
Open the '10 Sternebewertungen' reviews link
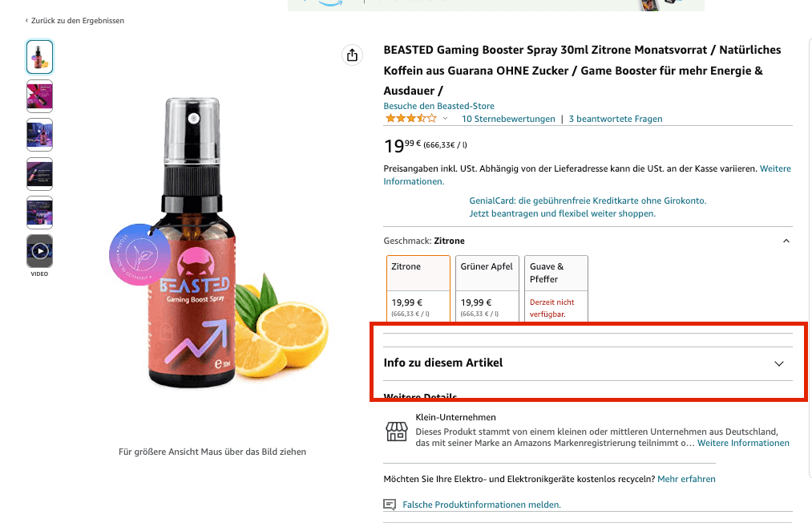(508, 119)
